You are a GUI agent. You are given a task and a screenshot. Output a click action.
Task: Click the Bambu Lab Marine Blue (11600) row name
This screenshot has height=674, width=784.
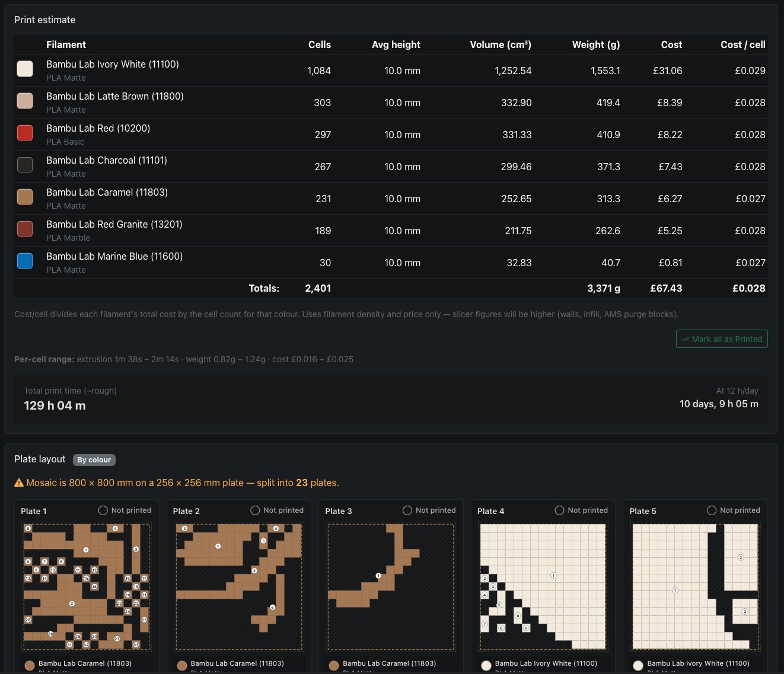pyautogui.click(x=114, y=256)
